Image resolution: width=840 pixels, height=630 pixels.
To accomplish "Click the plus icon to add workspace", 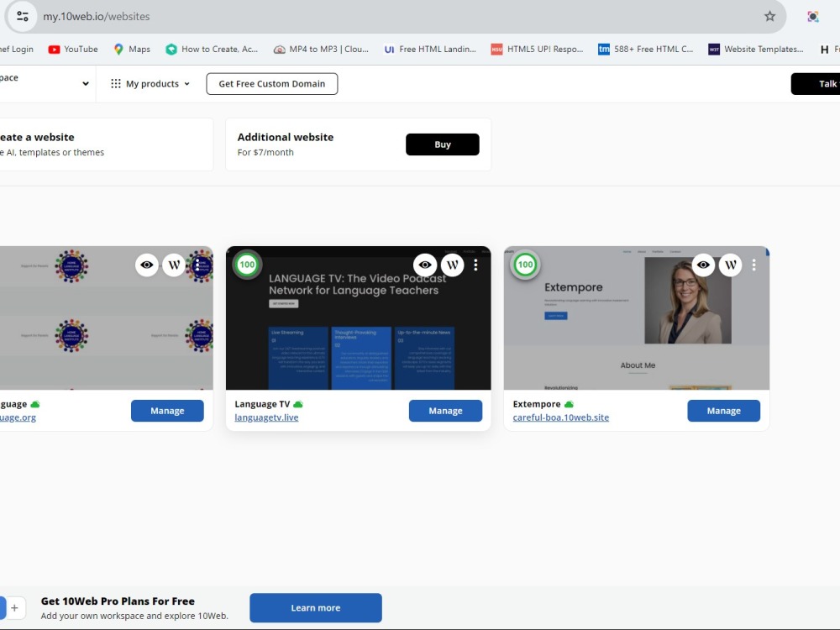I will (14, 608).
